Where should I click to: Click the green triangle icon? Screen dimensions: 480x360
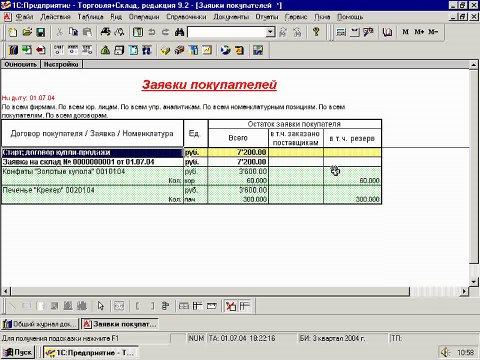pos(105,50)
